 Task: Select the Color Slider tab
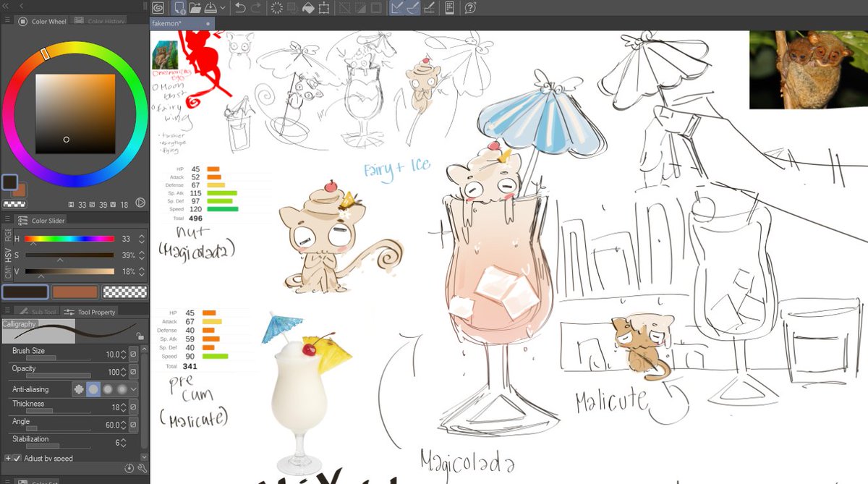click(42, 221)
